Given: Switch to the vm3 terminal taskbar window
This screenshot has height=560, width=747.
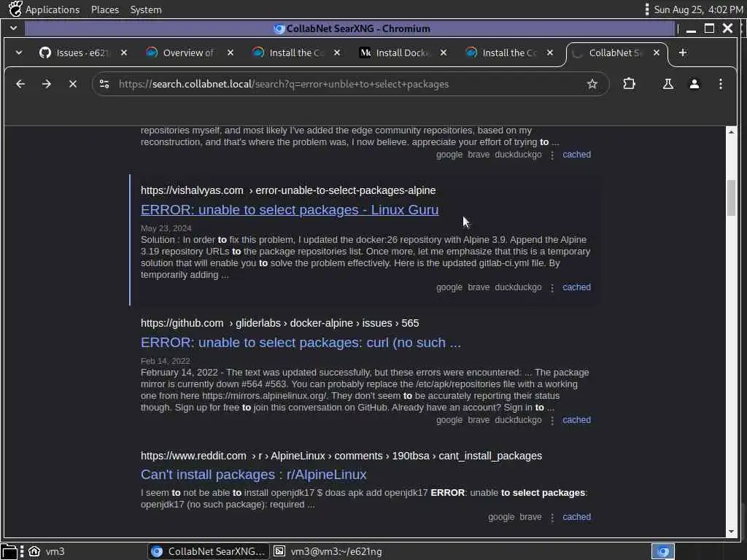Looking at the screenshot, I should [328, 551].
